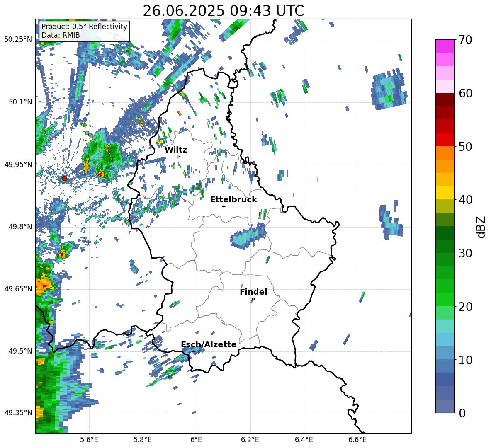Click the 20 dBZ colorbar tick label
This screenshot has height=448, width=491.
pyautogui.click(x=465, y=307)
